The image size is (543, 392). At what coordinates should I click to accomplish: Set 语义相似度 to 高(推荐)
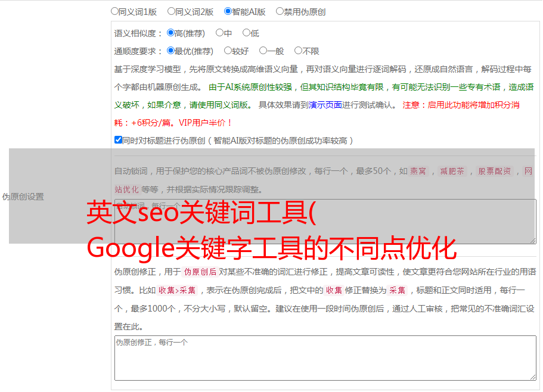point(170,33)
